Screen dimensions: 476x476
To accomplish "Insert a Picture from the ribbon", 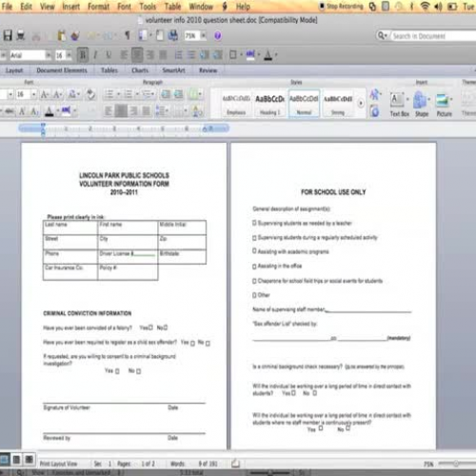I will click(x=444, y=105).
